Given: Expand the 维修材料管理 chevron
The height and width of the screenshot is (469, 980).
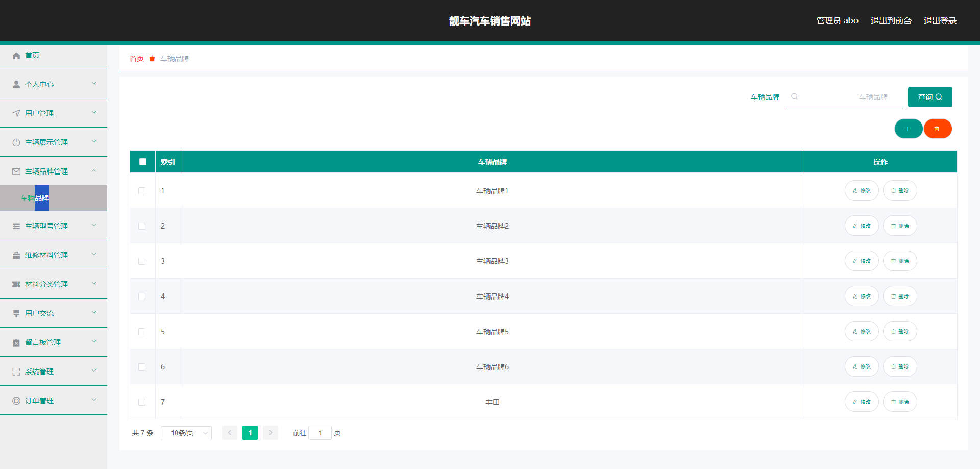Looking at the screenshot, I should [x=94, y=254].
